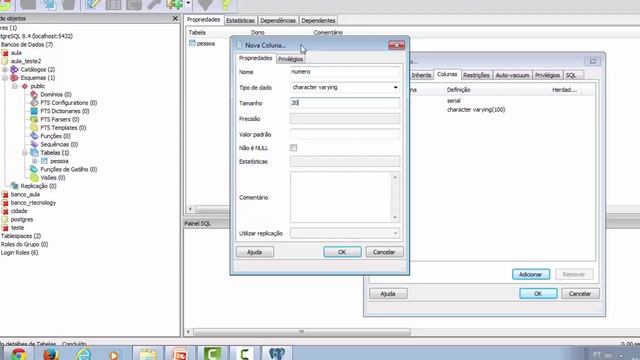
Task: Switch to Inherits tab in table dialog
Action: [x=421, y=75]
